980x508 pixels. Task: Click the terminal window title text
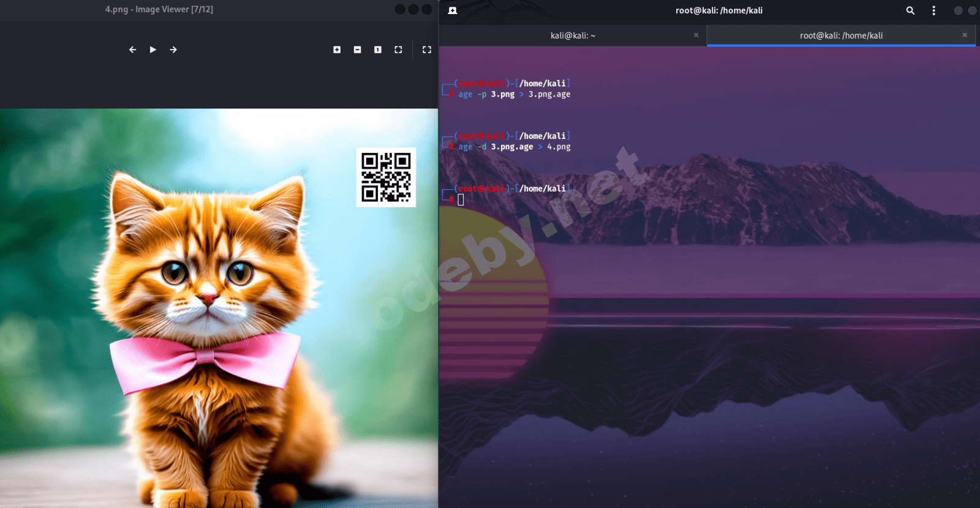pyautogui.click(x=719, y=10)
